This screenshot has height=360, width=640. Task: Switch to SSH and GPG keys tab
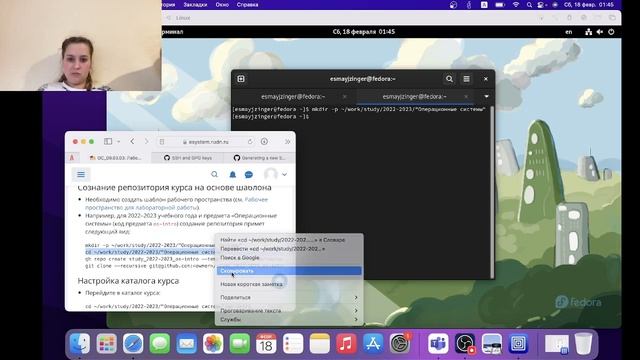(x=187, y=158)
